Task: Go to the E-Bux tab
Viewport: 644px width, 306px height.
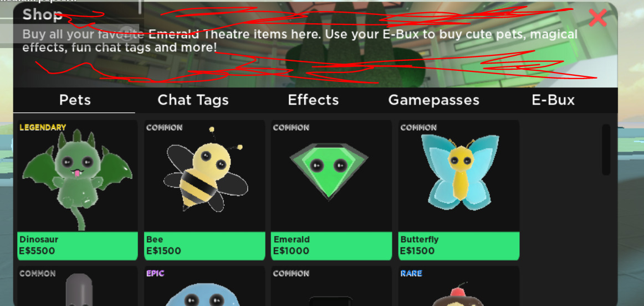Action: click(x=553, y=100)
